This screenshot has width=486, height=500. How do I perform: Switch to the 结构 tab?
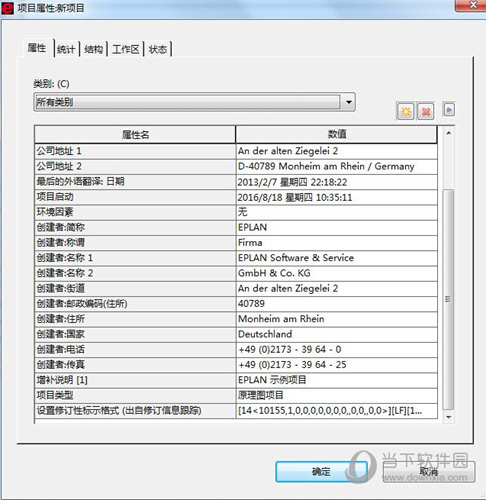(93, 49)
